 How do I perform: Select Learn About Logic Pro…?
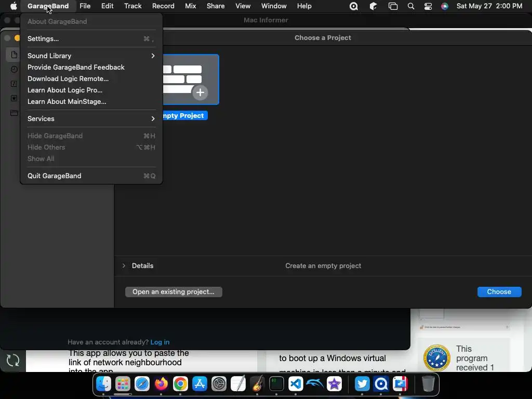click(91, 90)
